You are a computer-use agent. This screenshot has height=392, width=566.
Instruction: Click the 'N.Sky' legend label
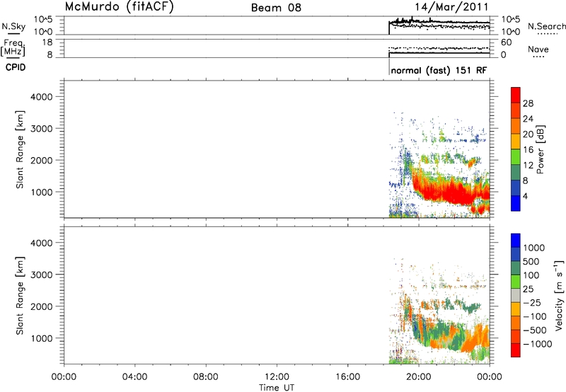point(13,26)
